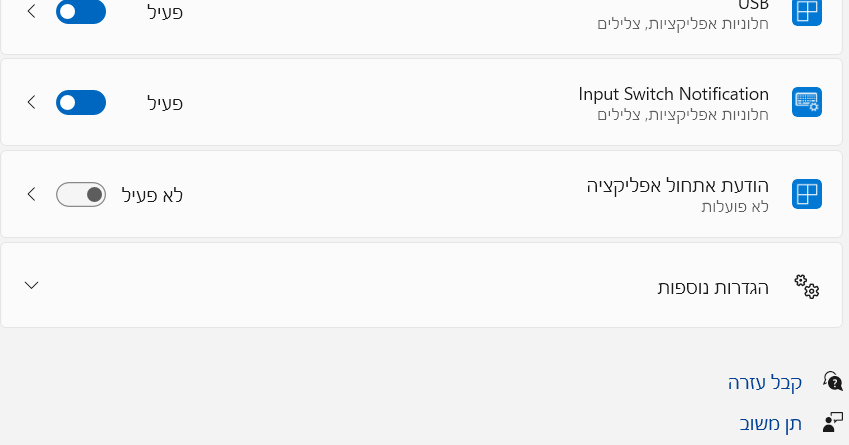The image size is (849, 445).
Task: Open Input Switch Notification details chevron
Action: 31,102
